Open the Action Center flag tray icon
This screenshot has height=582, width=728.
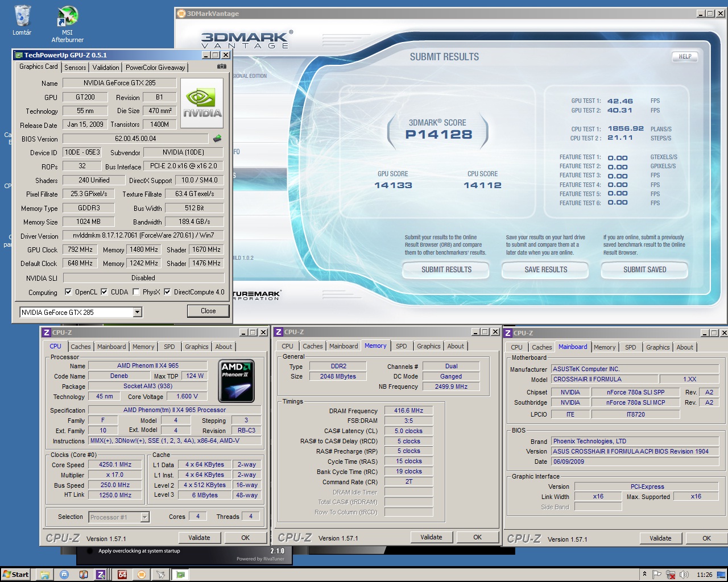tap(657, 575)
